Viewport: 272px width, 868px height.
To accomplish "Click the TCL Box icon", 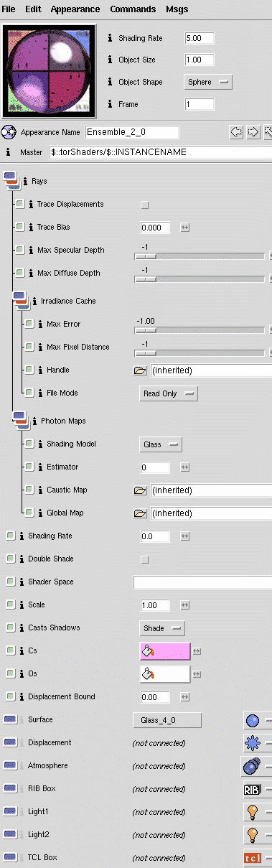I will [252, 858].
